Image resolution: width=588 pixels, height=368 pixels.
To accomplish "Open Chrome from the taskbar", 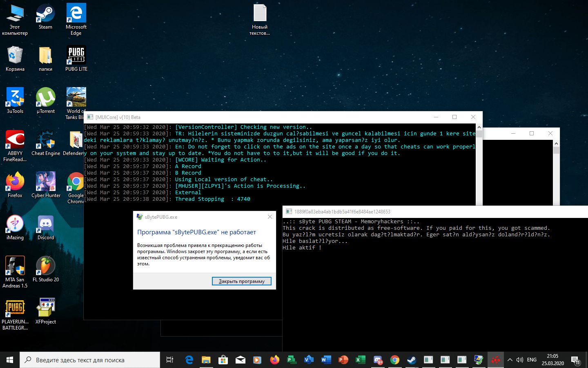I will [x=394, y=360].
